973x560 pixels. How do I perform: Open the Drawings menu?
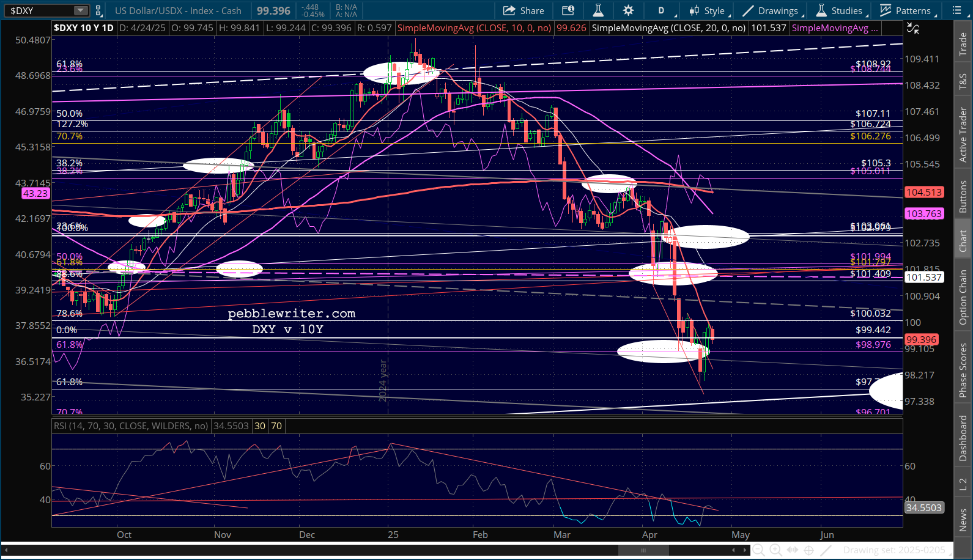point(771,10)
